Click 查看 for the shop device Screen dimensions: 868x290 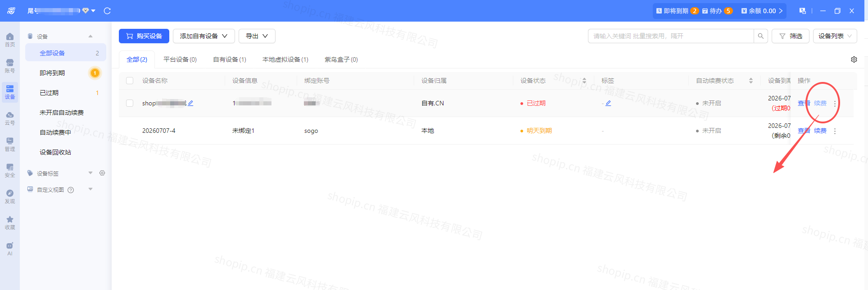804,103
